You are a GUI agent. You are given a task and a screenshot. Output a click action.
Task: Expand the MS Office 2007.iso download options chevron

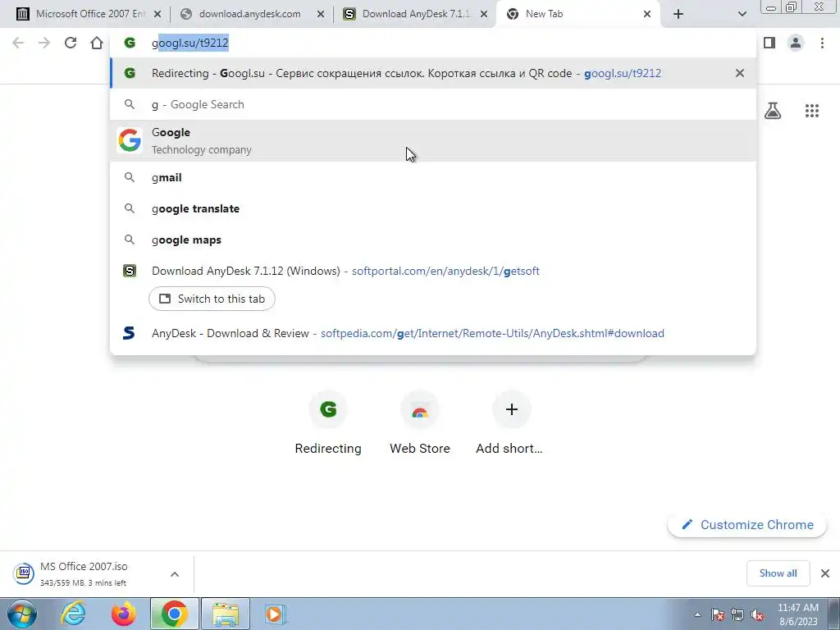pyautogui.click(x=175, y=573)
